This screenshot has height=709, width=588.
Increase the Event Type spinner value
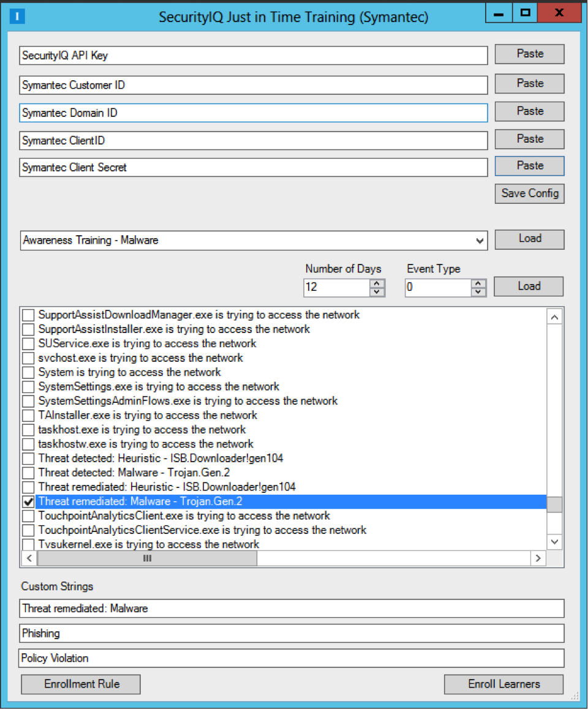pos(479,283)
